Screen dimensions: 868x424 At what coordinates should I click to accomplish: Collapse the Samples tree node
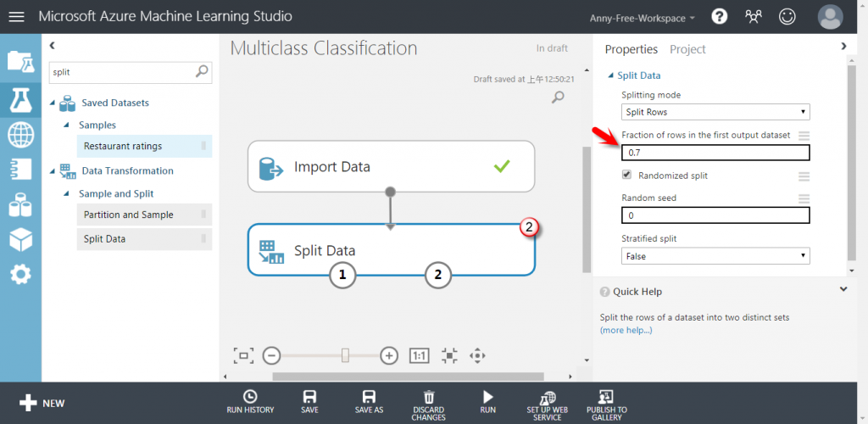tap(66, 126)
